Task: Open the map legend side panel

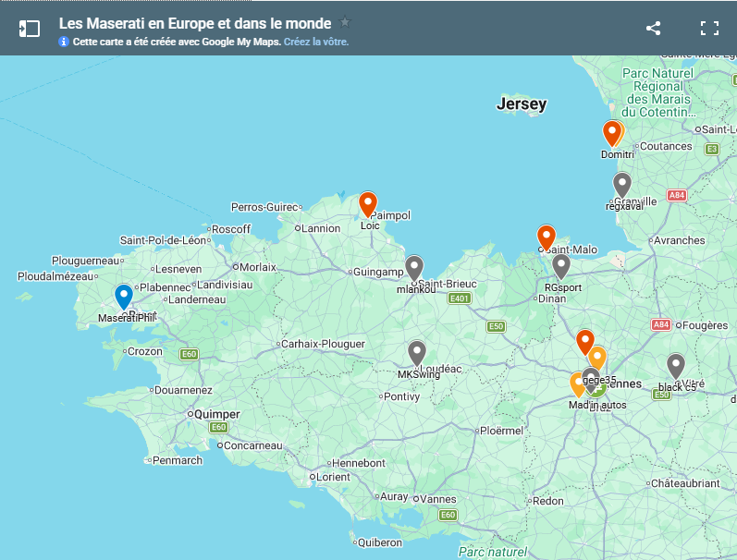Action: 30,29
